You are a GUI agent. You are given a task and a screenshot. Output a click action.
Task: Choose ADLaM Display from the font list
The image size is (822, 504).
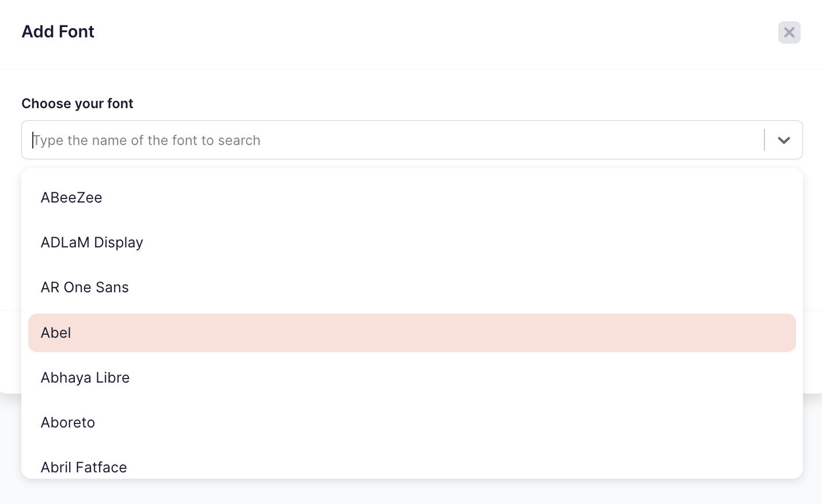pos(92,242)
